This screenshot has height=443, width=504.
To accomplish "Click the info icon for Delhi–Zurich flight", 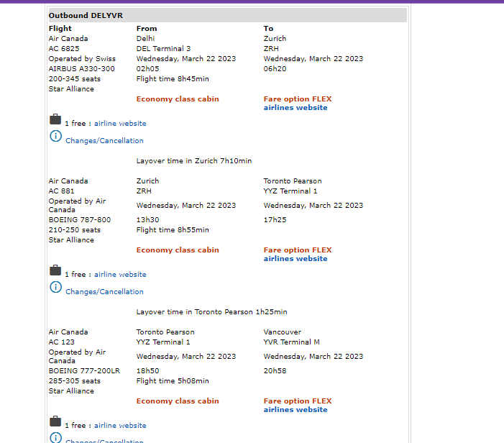I will point(55,136).
